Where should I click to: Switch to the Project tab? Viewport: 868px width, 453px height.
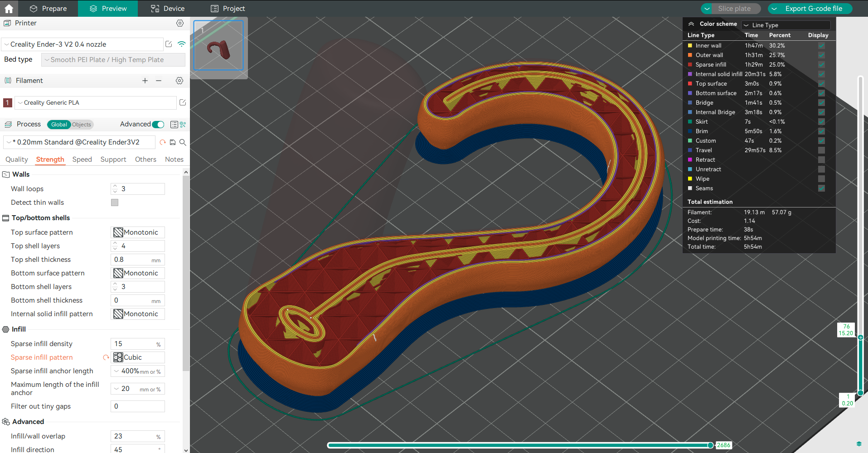[x=228, y=9]
